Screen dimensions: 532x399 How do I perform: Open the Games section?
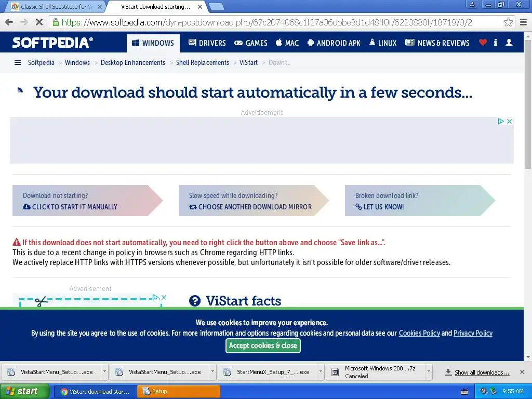(251, 43)
